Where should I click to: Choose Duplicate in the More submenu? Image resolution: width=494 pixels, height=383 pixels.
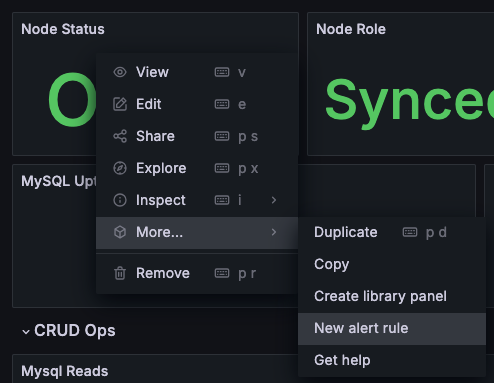[x=392, y=232]
